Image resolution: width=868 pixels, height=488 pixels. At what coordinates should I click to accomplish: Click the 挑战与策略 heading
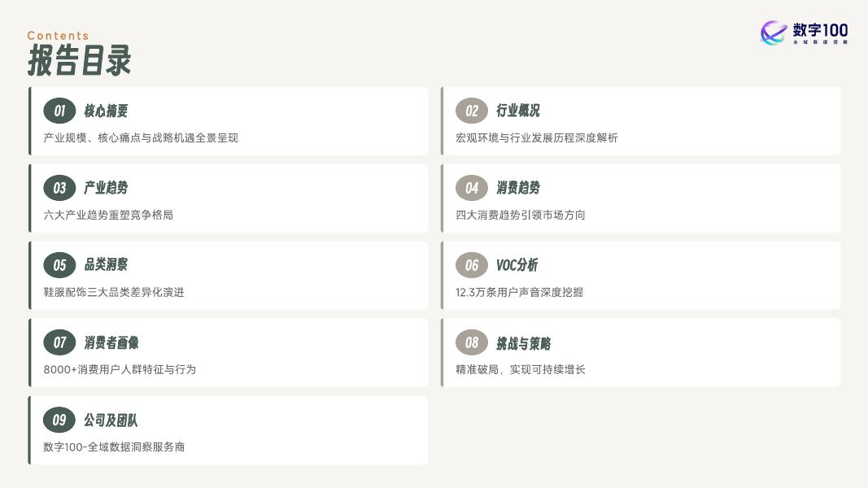(x=524, y=342)
